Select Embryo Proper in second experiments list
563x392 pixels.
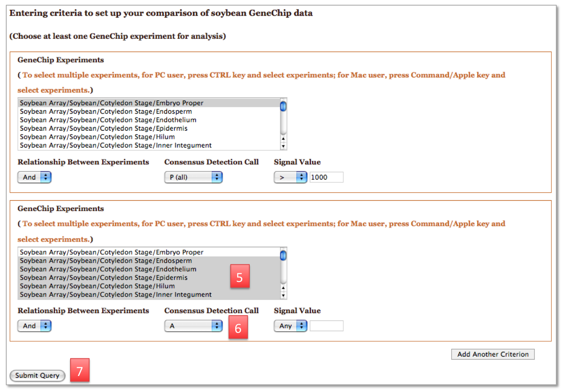149,252
